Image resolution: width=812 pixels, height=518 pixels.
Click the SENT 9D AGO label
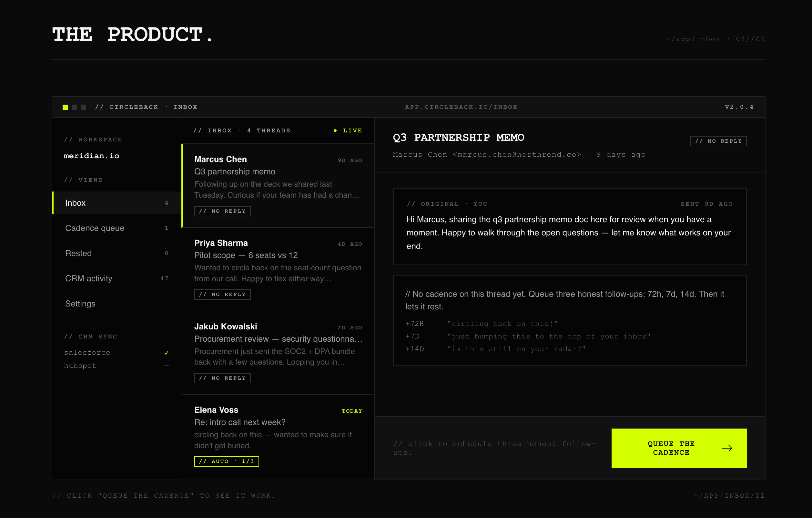click(706, 204)
